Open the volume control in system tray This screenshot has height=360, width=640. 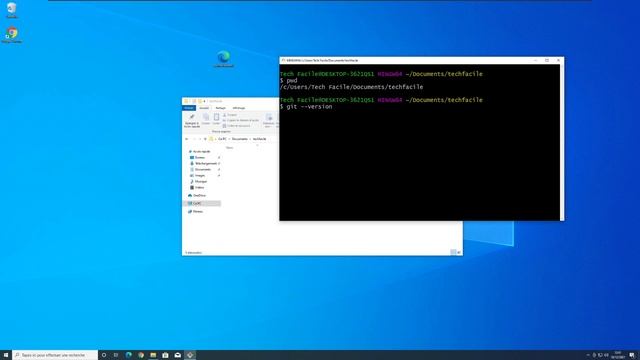[x=606, y=355]
